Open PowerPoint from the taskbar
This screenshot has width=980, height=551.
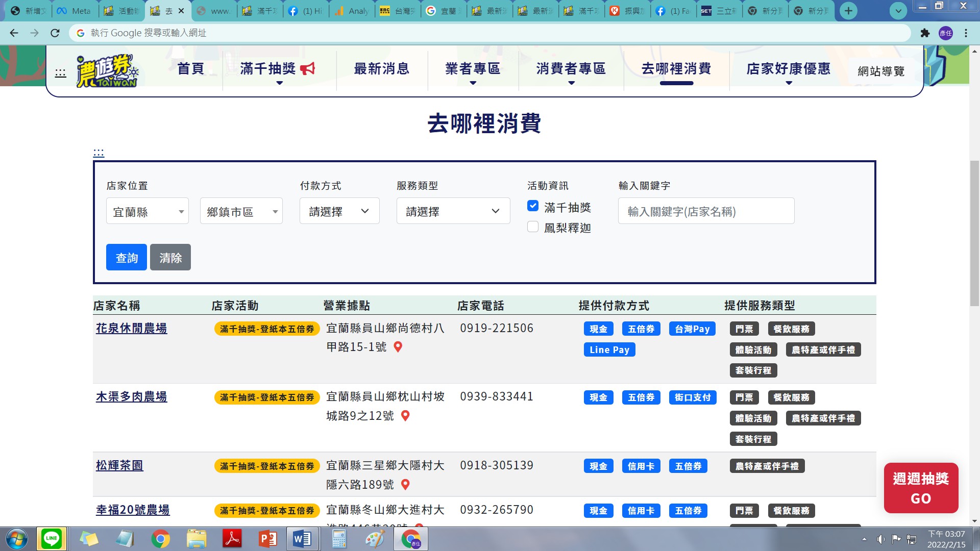point(267,539)
